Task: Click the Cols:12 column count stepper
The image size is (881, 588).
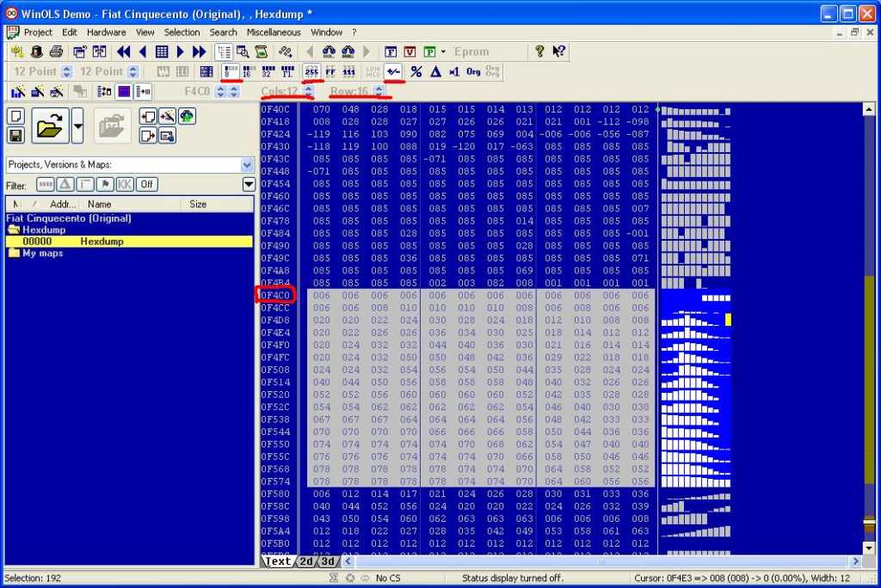Action: [x=308, y=91]
